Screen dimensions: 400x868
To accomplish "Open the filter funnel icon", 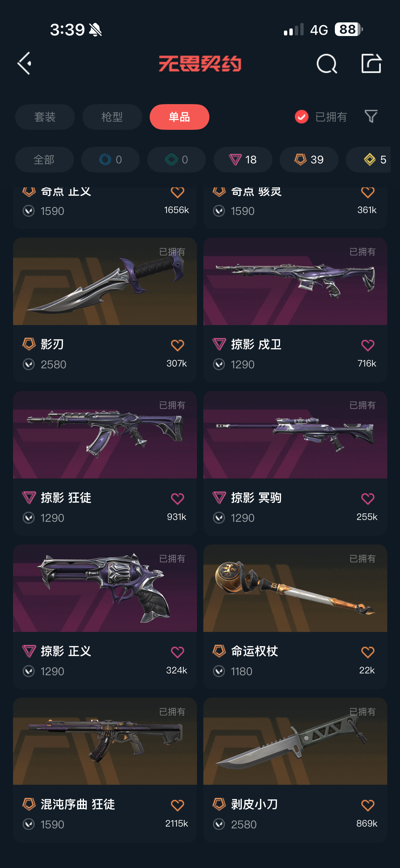I will click(371, 117).
